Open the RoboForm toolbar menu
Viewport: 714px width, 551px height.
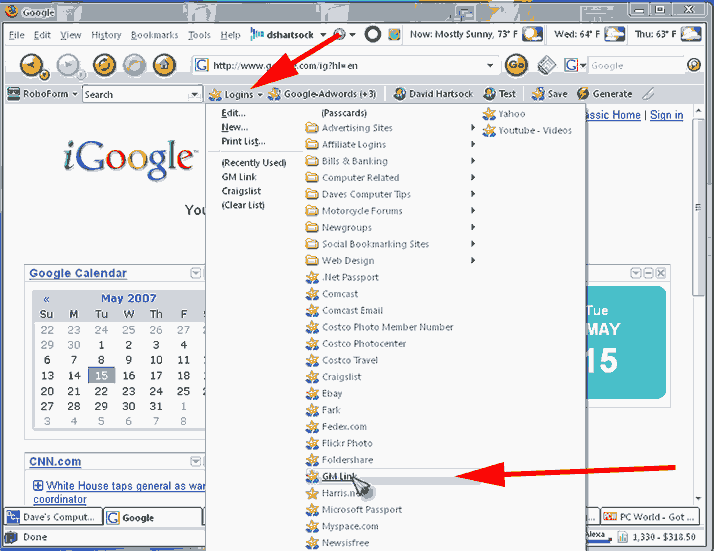point(43,94)
